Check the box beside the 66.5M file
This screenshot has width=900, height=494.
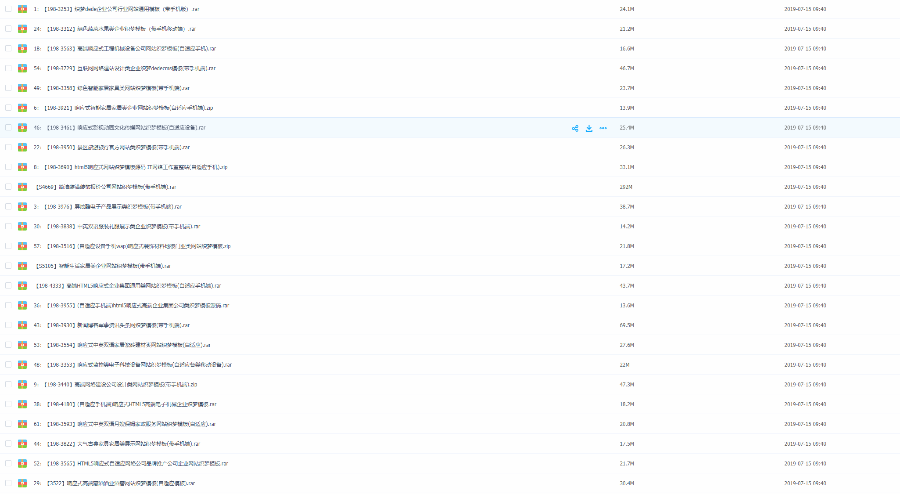click(8, 325)
